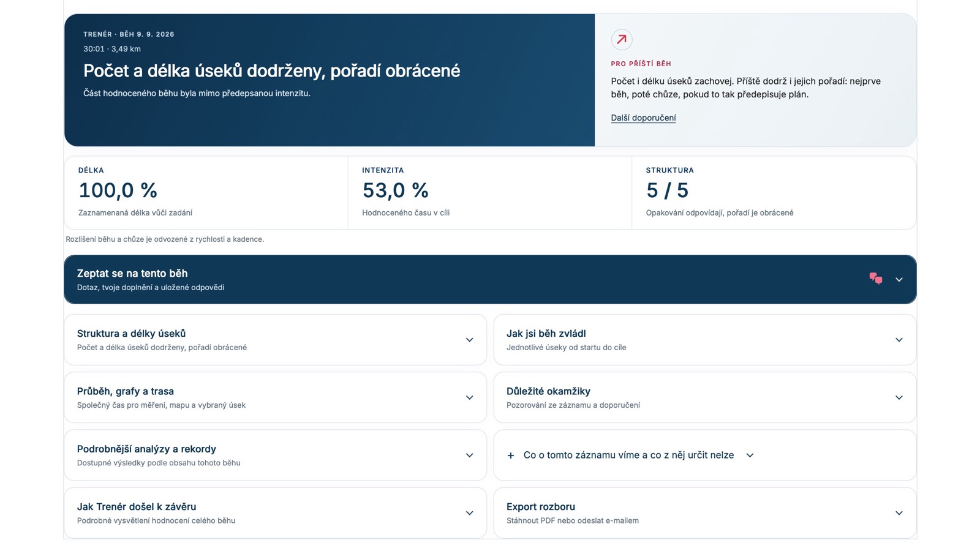Click the plus icon beside Co o tomto záznamu
The width and height of the screenshot is (980, 551).
[511, 455]
